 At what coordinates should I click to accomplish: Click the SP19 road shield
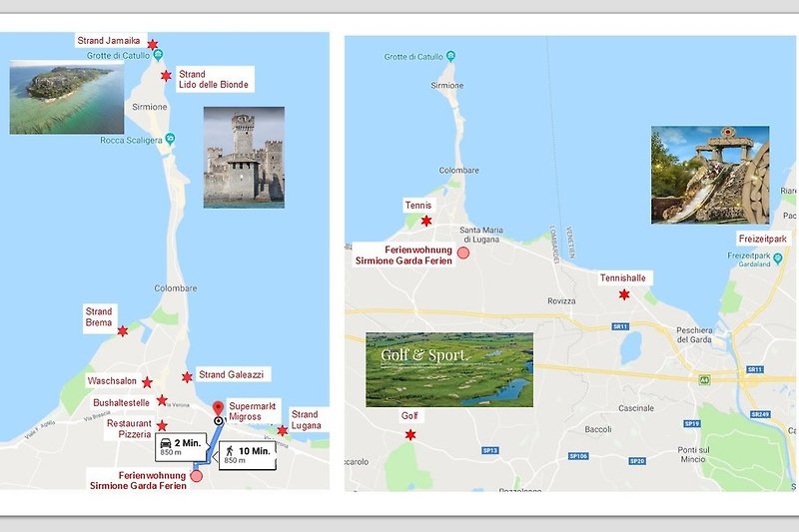[691, 423]
